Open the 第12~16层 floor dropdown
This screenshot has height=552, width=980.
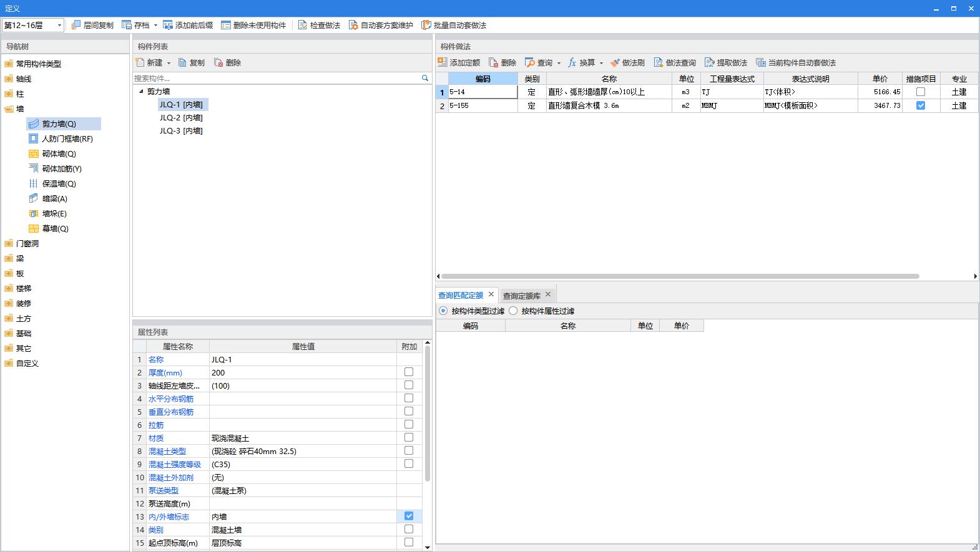pos(59,25)
